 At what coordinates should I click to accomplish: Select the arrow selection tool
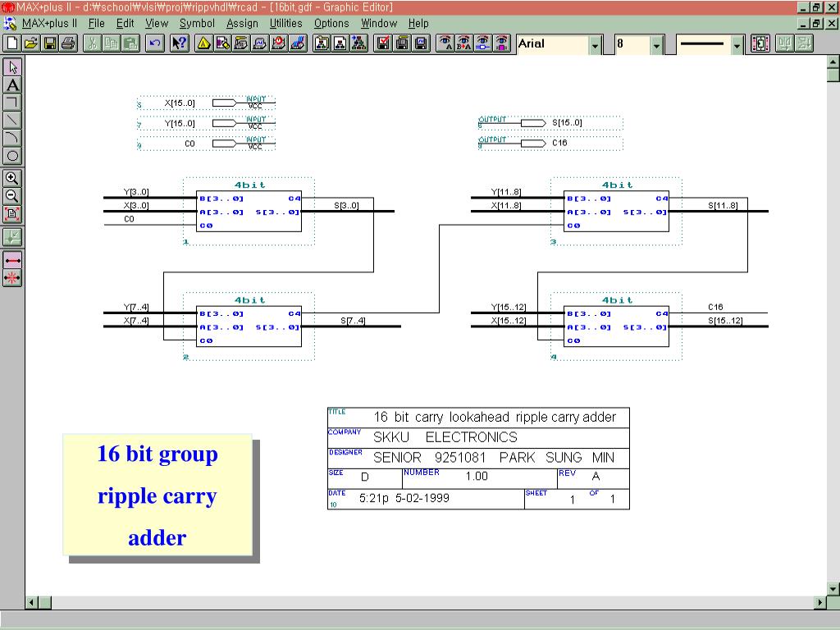click(12, 67)
